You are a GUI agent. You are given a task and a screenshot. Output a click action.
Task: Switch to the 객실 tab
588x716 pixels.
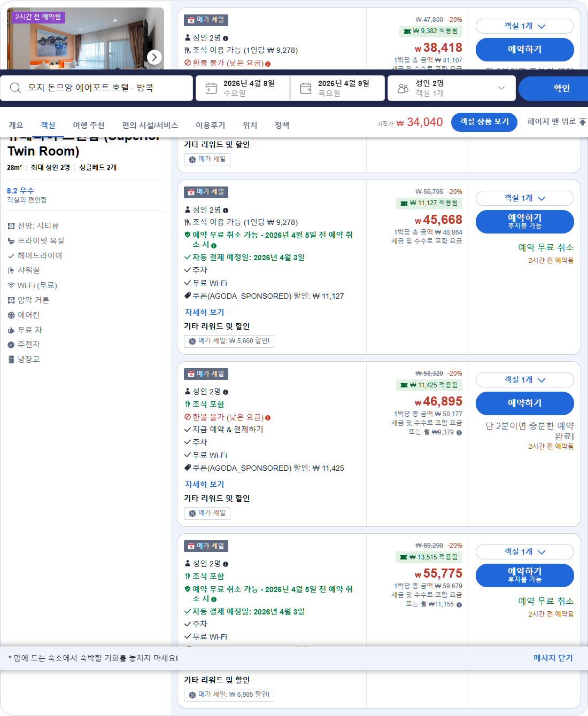pyautogui.click(x=48, y=125)
